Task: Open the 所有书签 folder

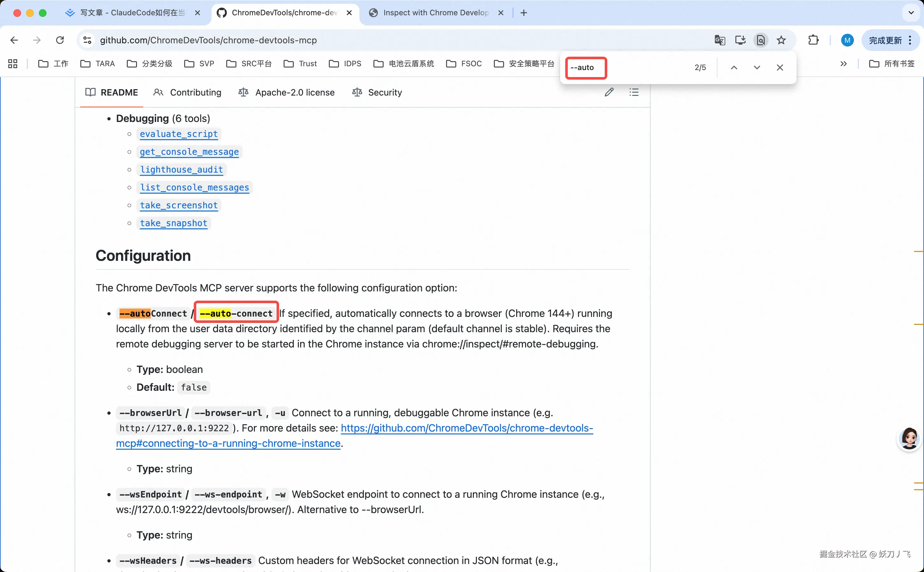Action: coord(892,64)
